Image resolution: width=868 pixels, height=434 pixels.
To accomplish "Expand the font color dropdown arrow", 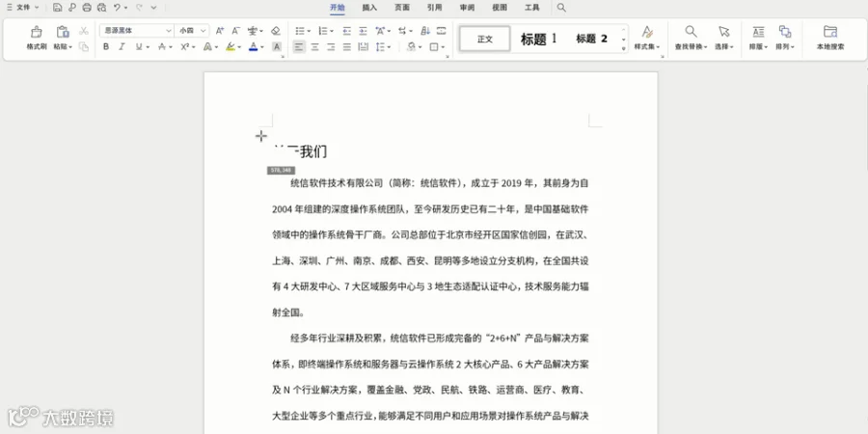I will tap(262, 47).
